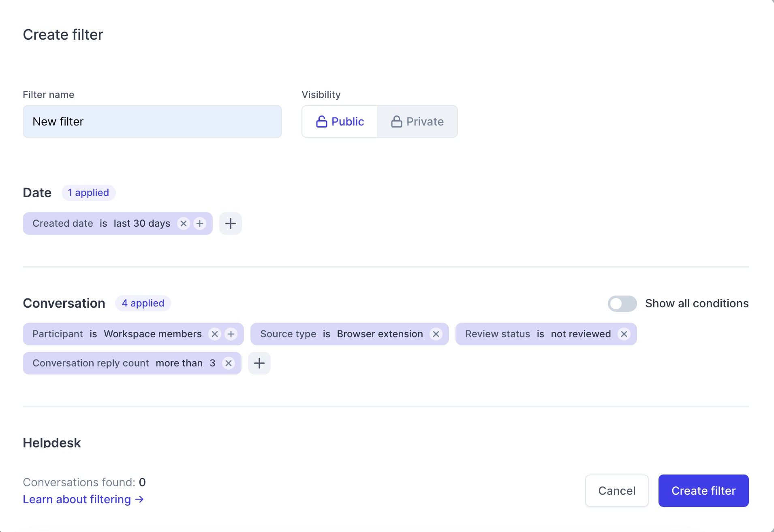
Task: Remove the Review status condition
Action: [x=624, y=334]
